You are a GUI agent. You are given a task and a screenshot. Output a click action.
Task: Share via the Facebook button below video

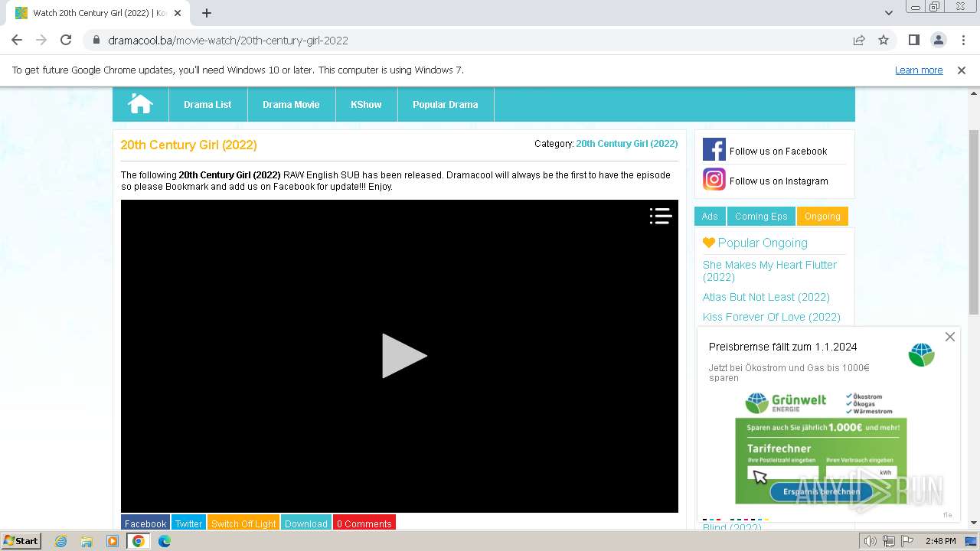point(145,523)
